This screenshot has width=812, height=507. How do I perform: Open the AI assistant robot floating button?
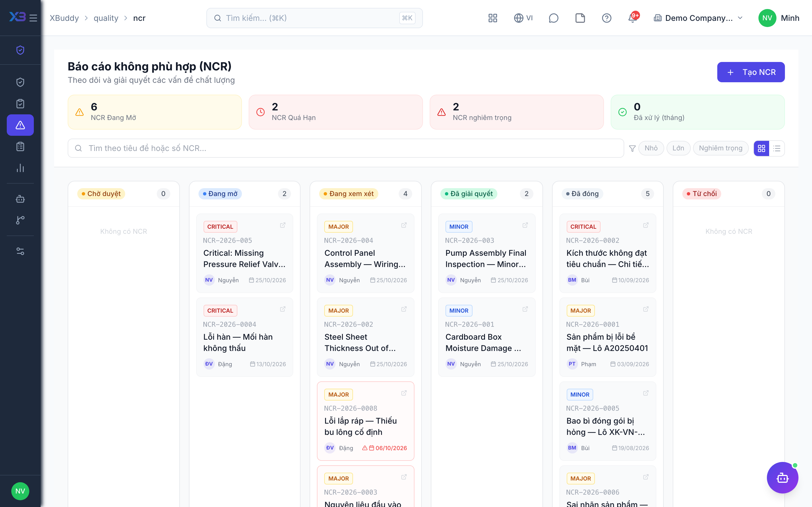click(782, 477)
